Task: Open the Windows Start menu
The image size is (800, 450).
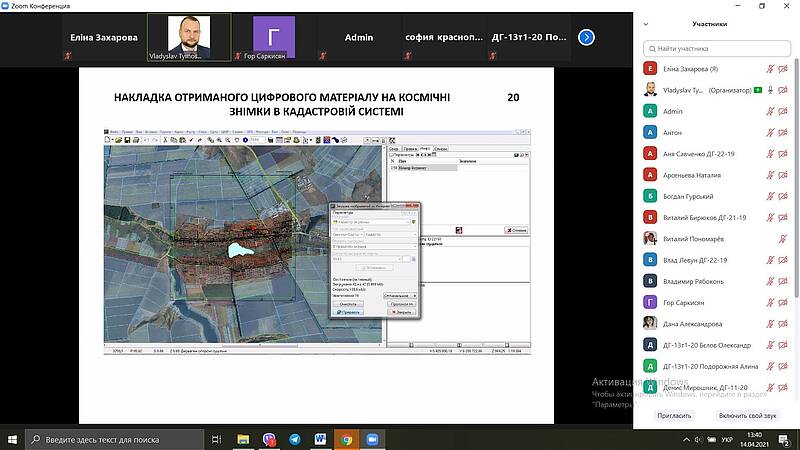Action: tap(12, 439)
